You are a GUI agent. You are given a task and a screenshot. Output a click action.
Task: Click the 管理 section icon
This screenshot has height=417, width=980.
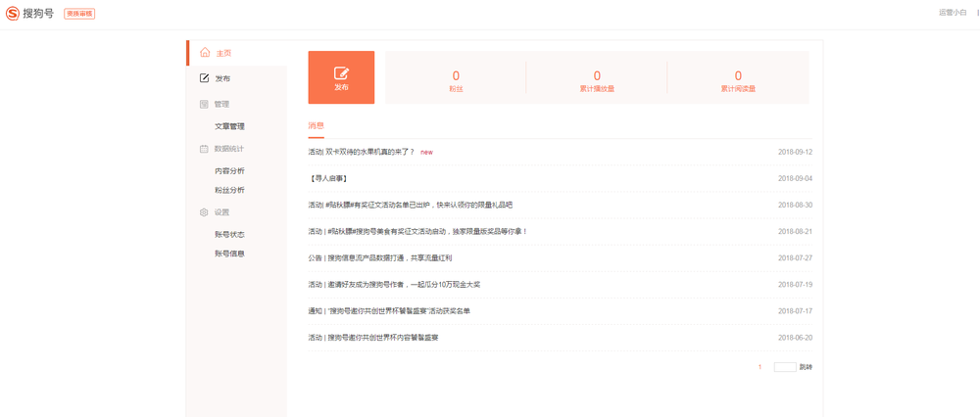[x=204, y=104]
